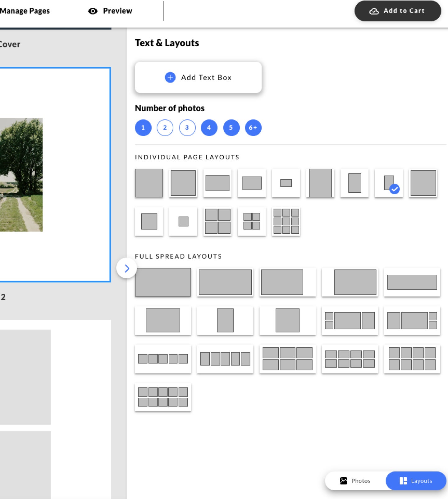Choose tiny centered square page layout
Screen dimensions: 448x499
tap(183, 222)
